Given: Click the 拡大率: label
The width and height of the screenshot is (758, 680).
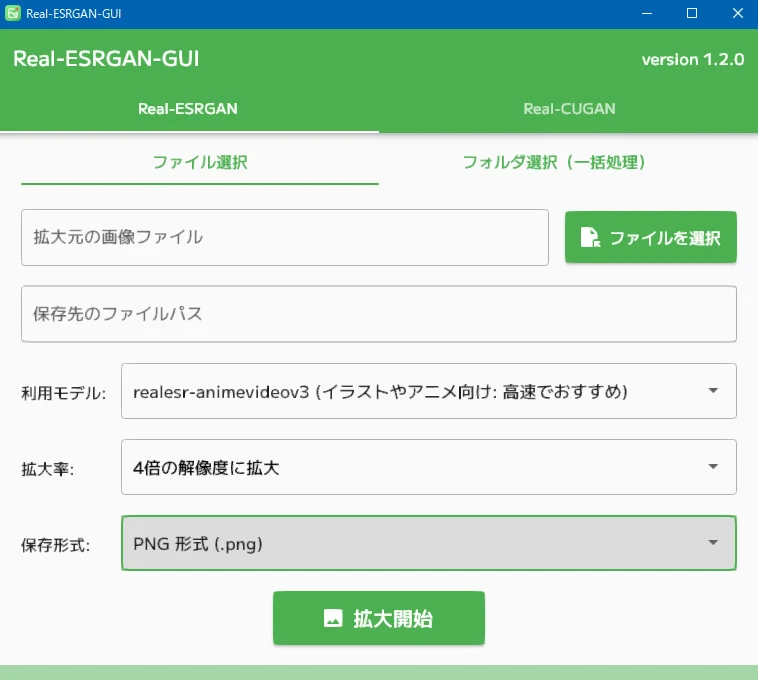Looking at the screenshot, I should [47, 469].
